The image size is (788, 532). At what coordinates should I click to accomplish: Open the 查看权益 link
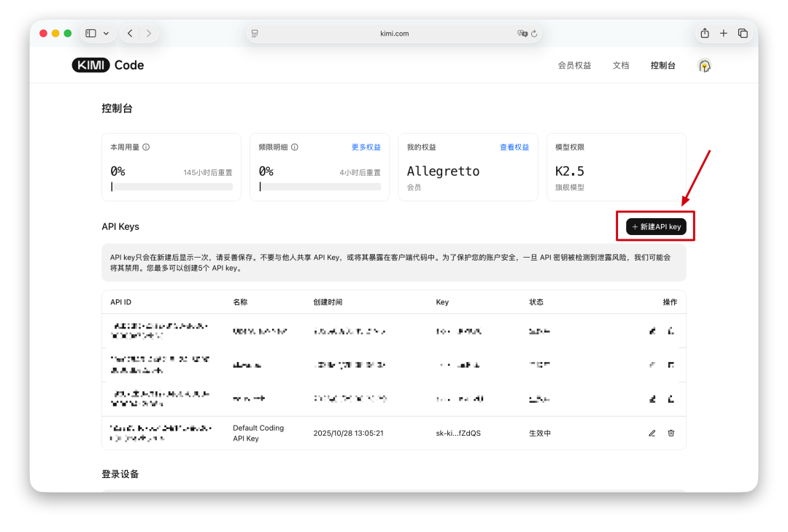tap(514, 147)
